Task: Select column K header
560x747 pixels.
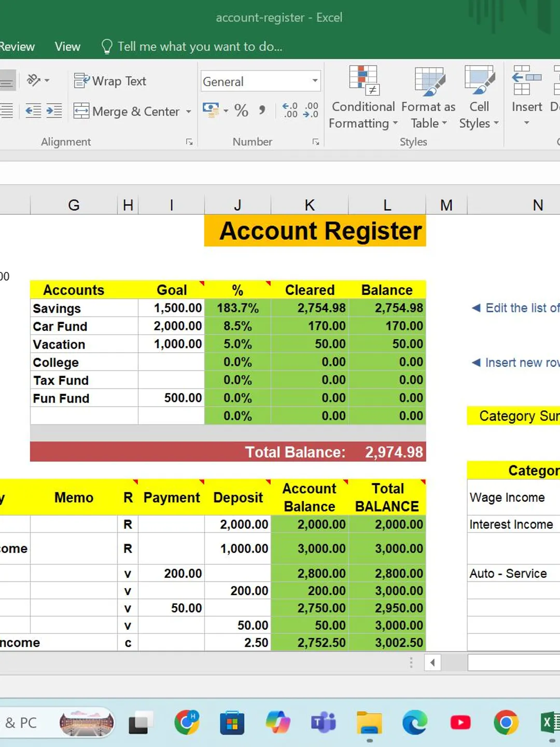Action: 310,205
